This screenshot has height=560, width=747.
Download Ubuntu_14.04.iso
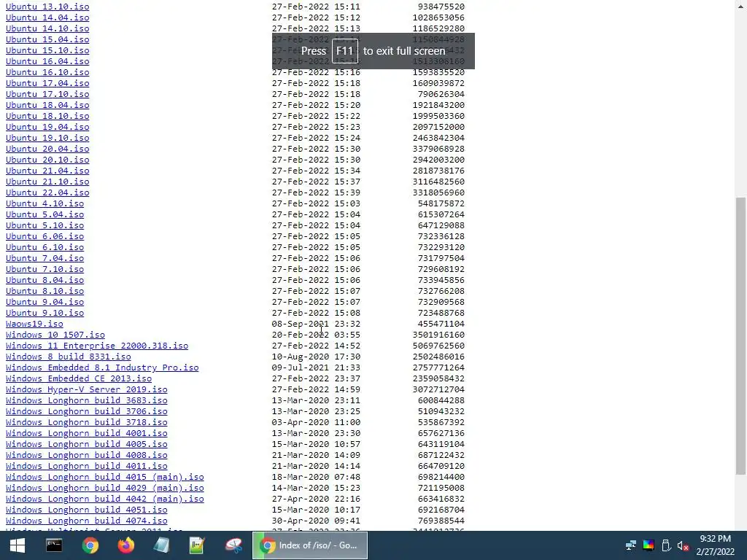47,17
